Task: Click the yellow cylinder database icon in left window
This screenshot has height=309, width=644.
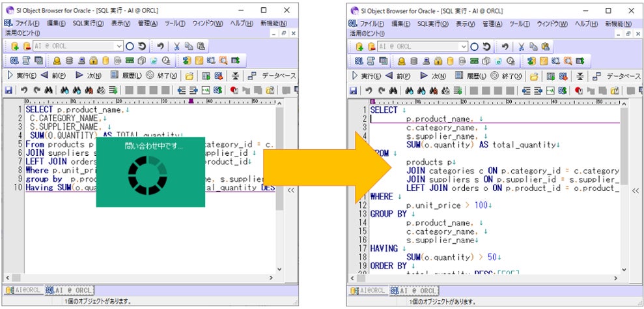Action: pos(105,61)
